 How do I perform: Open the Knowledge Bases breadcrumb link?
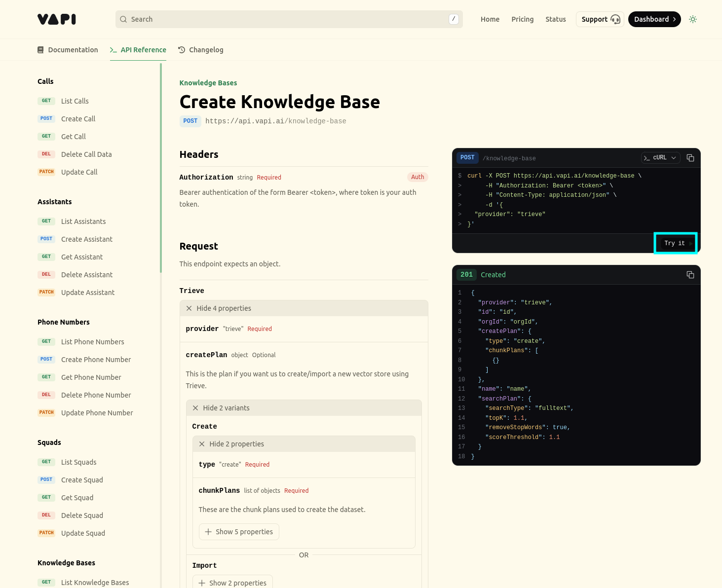point(208,83)
